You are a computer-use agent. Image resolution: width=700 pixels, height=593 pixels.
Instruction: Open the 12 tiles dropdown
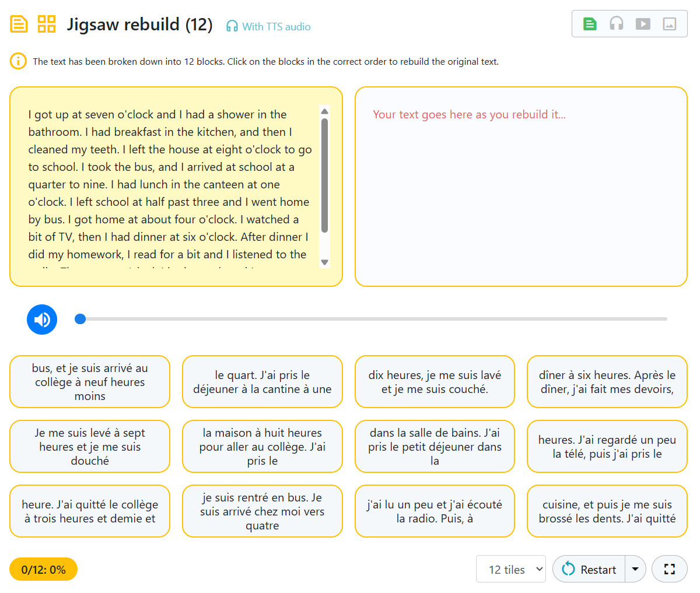[x=511, y=569]
